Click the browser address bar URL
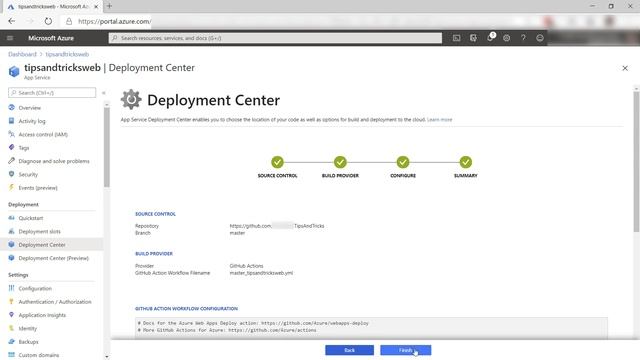This screenshot has height=360, width=640. (114, 21)
